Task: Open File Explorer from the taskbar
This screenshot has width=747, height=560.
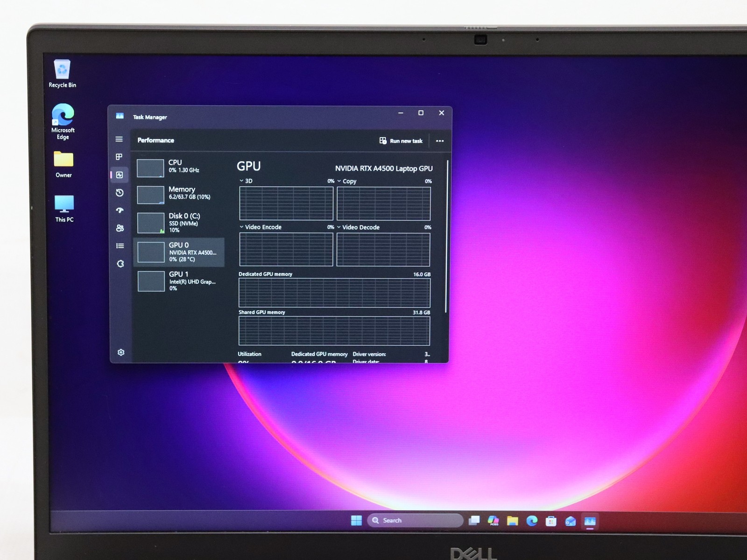Action: point(513,521)
